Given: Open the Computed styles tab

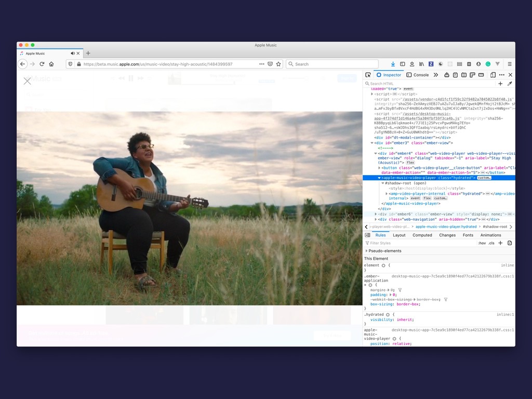Looking at the screenshot, I should (422, 235).
